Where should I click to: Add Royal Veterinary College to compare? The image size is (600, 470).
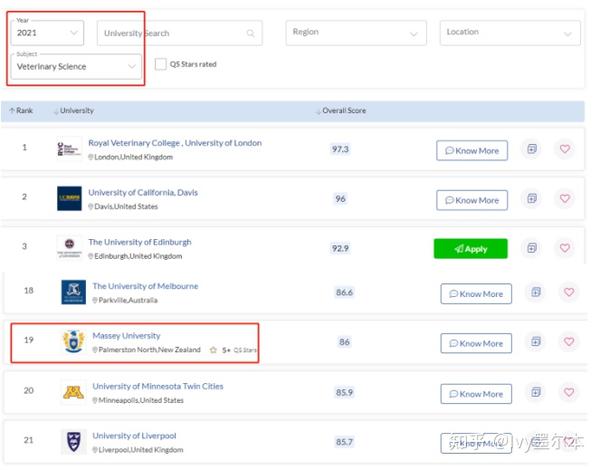point(532,149)
